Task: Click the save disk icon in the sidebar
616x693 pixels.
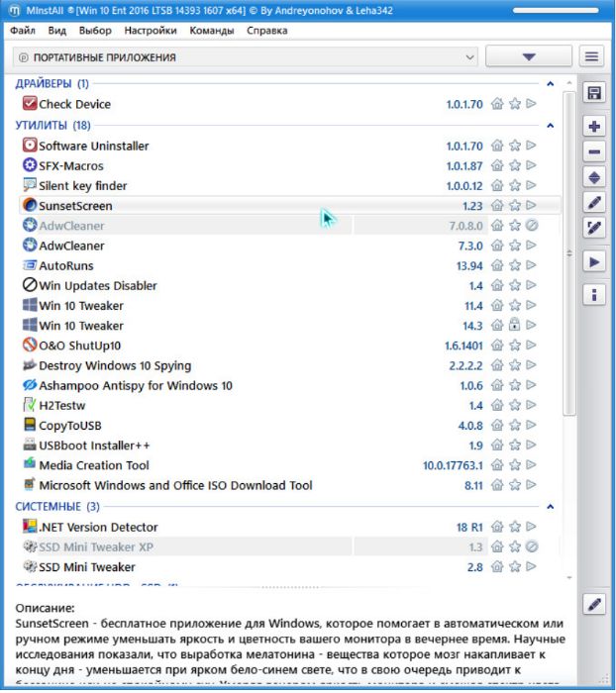Action: click(594, 93)
